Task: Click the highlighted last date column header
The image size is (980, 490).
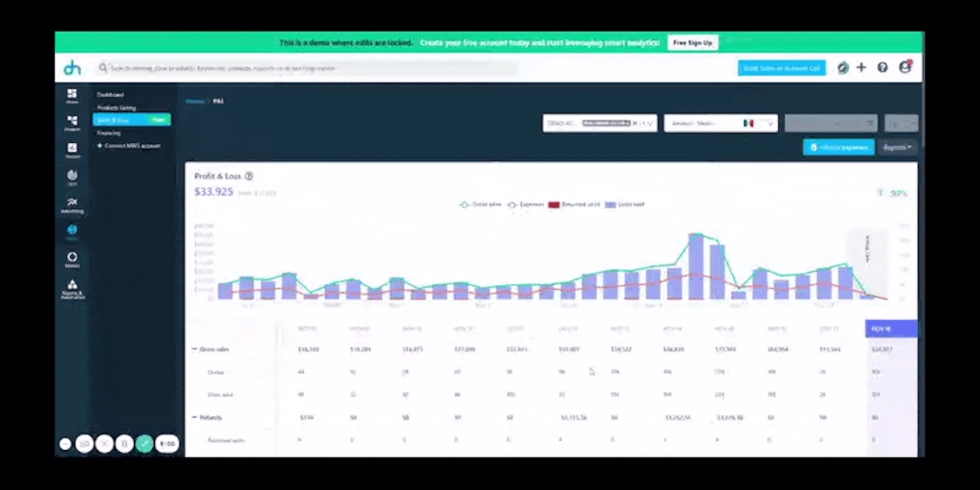Action: coord(891,328)
